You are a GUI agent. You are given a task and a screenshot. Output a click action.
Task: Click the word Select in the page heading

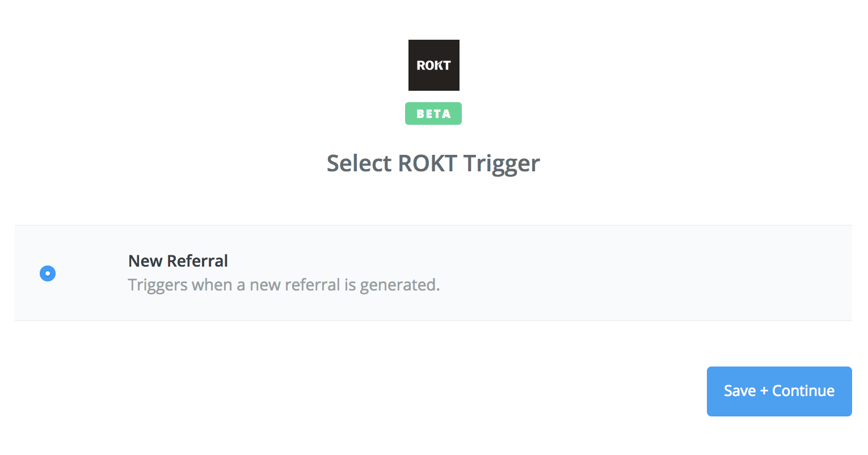click(359, 163)
